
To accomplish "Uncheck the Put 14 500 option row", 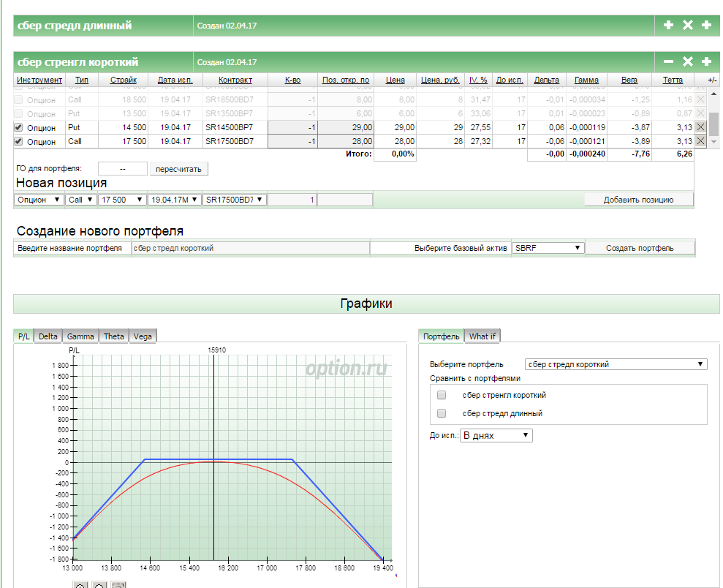I will coord(18,127).
